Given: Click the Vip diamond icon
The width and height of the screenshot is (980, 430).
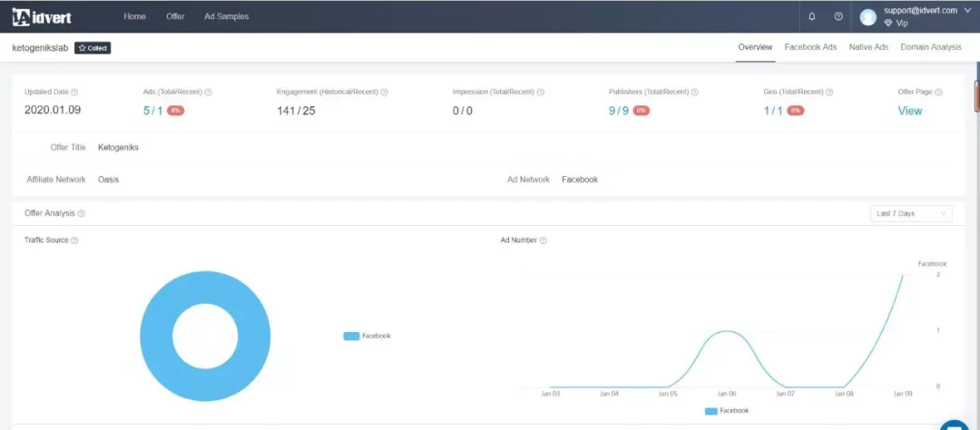Looking at the screenshot, I should coord(887,23).
